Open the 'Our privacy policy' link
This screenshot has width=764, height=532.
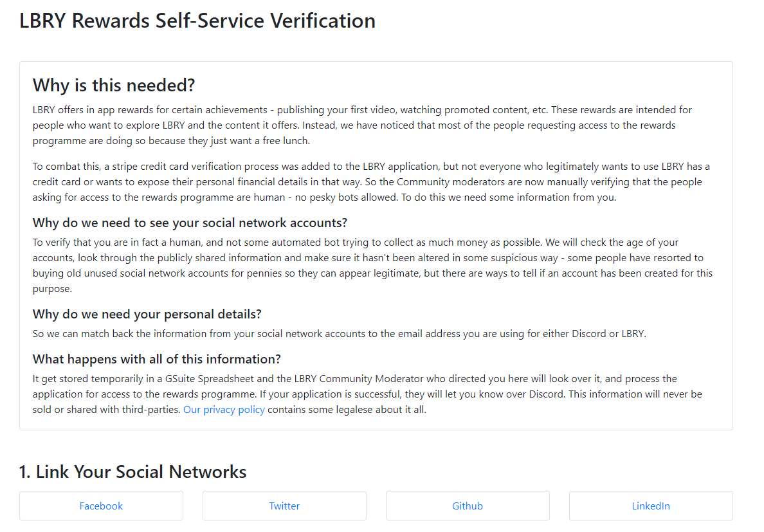click(x=224, y=410)
